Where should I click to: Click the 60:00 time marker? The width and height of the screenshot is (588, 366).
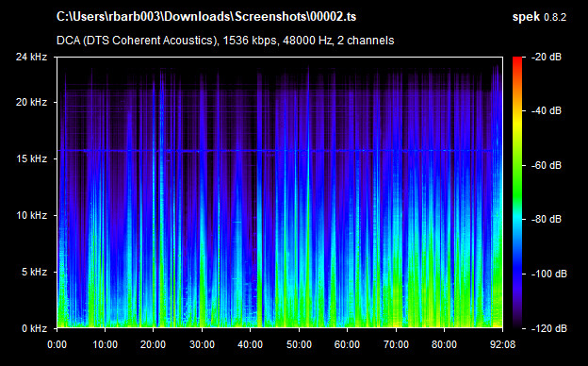point(347,344)
